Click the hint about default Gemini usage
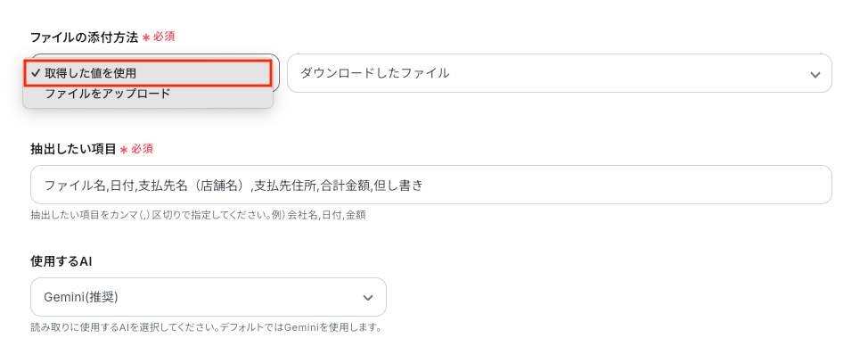Image resolution: width=868 pixels, height=363 pixels. pos(205,327)
